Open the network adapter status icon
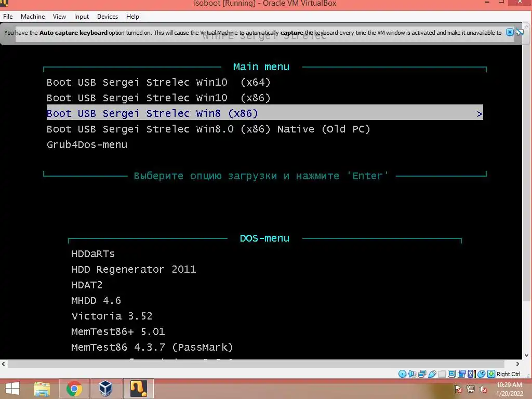Image resolution: width=532 pixels, height=399 pixels. 422,374
